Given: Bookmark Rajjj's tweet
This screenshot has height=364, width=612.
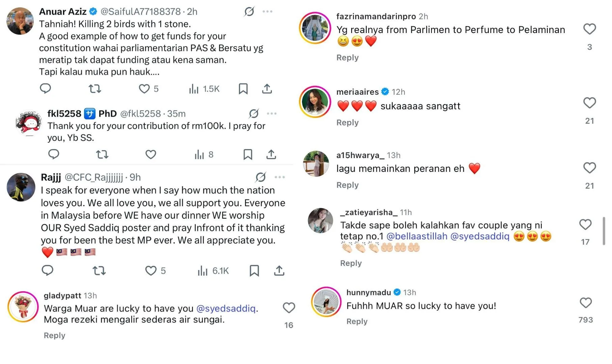Looking at the screenshot, I should point(254,271).
